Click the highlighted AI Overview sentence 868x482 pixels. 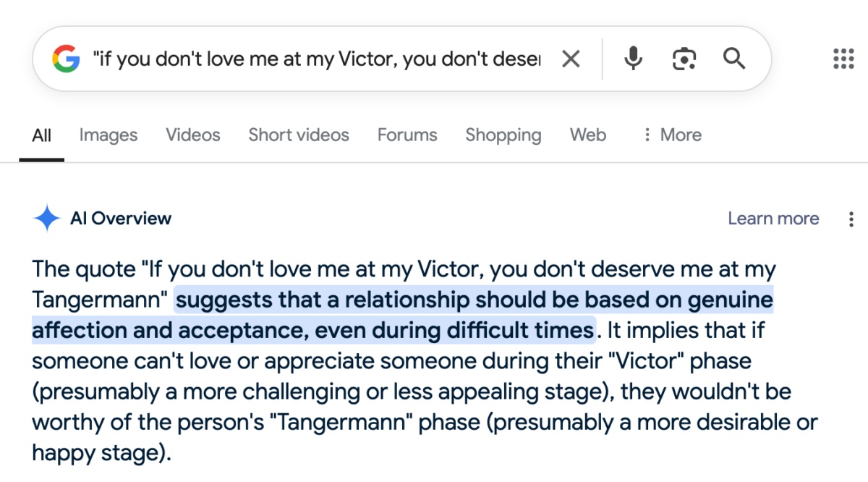pyautogui.click(x=474, y=300)
